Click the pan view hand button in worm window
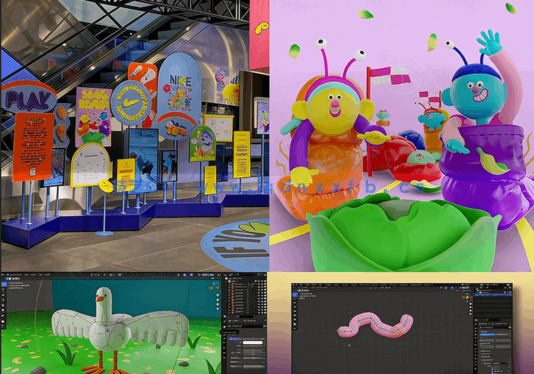The height and width of the screenshot is (374, 534). 471,307
